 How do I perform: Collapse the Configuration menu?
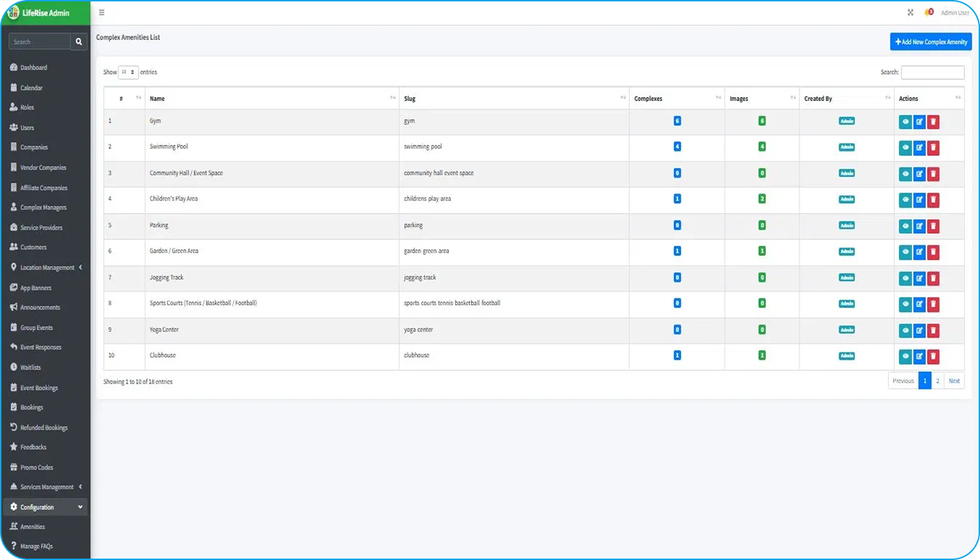(46, 507)
